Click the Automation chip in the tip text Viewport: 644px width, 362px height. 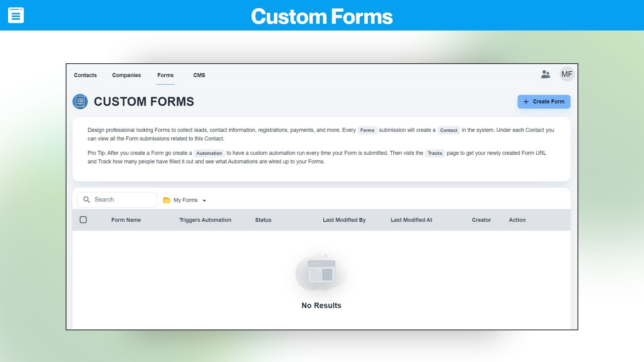(209, 153)
